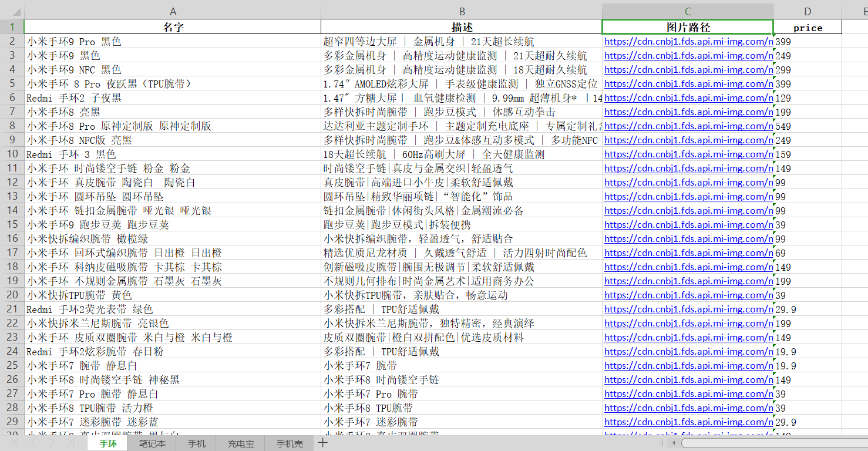868x451 pixels.
Task: Switch to the 充电宝 sheet tab
Action: point(241,443)
